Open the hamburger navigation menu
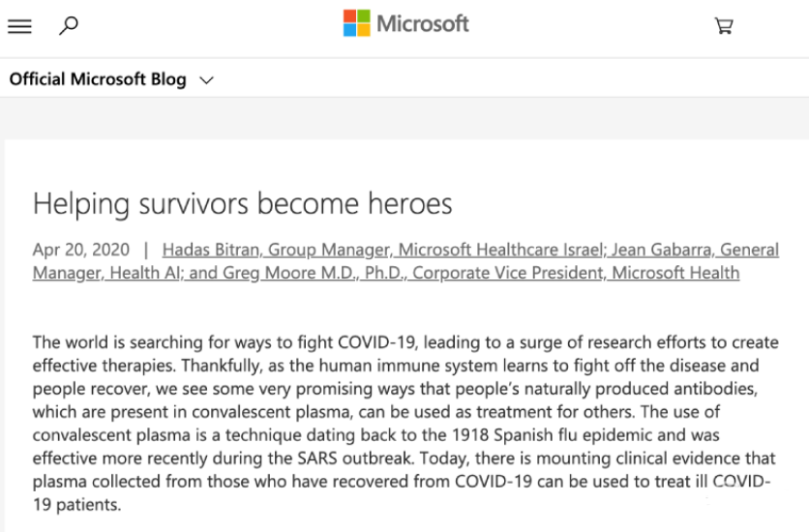This screenshot has height=532, width=809. click(19, 26)
